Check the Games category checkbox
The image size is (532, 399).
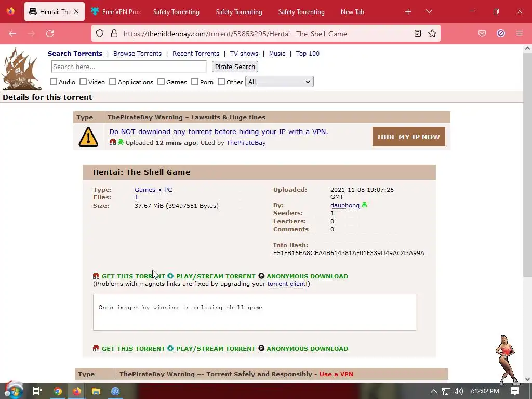(x=161, y=82)
